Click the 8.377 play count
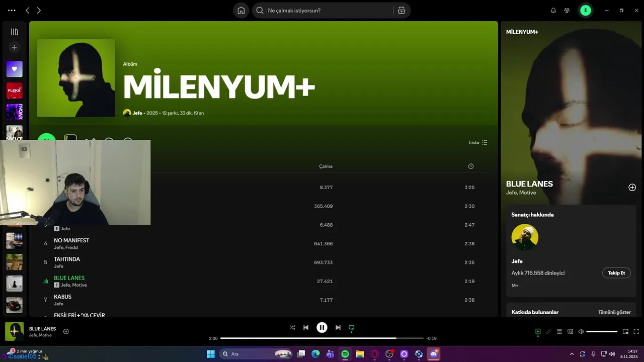The width and height of the screenshot is (644, 362). coord(326,187)
